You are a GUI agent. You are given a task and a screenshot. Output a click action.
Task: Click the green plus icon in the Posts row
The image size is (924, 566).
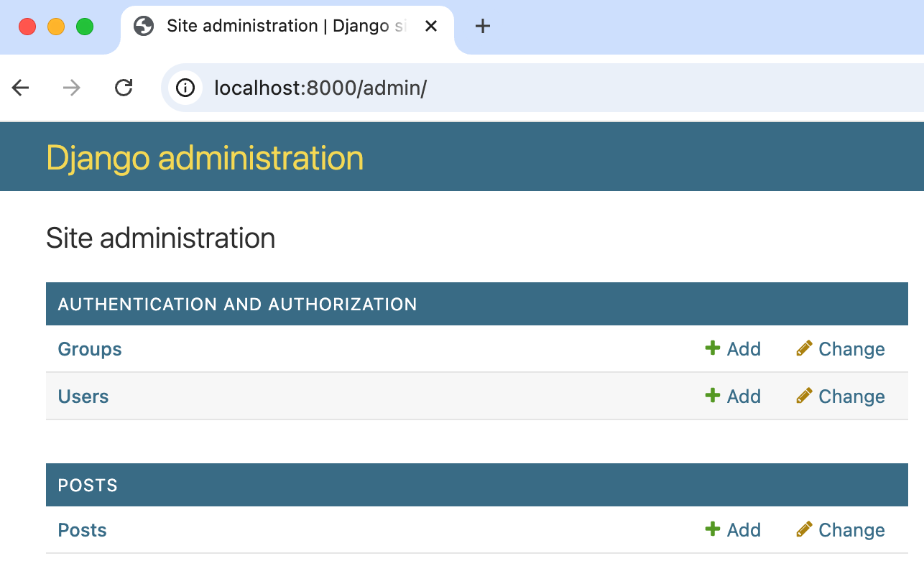tap(713, 529)
